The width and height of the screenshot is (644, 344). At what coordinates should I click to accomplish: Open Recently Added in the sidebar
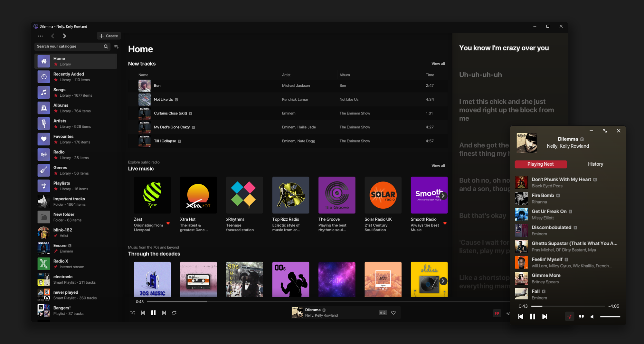pyautogui.click(x=76, y=77)
